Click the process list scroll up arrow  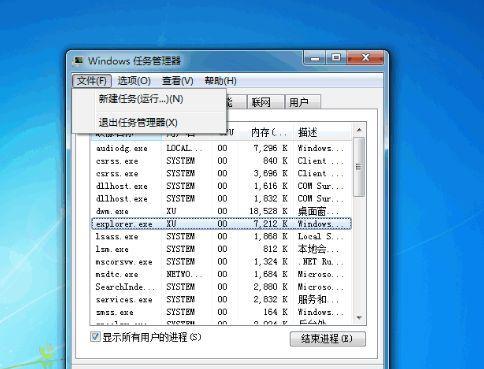[359, 130]
